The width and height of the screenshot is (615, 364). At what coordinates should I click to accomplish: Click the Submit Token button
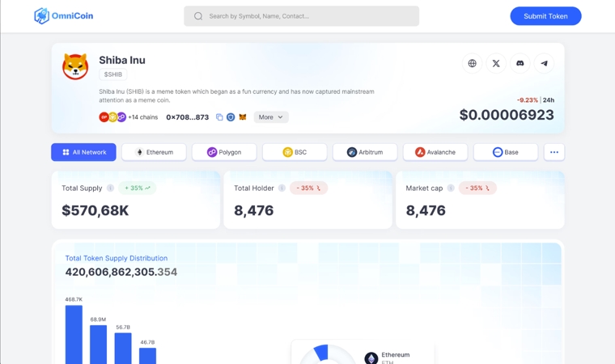(x=545, y=16)
